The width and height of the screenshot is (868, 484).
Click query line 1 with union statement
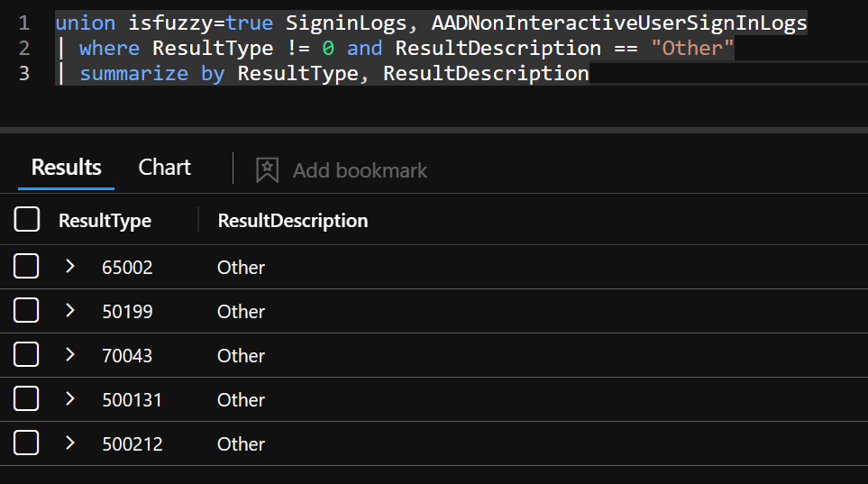tap(431, 23)
